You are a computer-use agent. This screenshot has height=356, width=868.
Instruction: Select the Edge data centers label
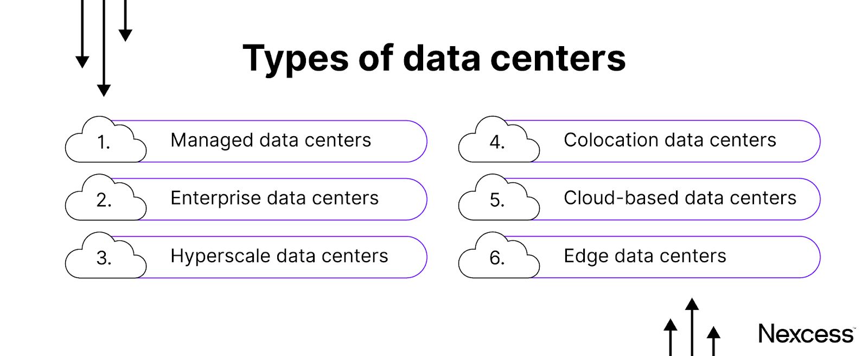tap(645, 257)
